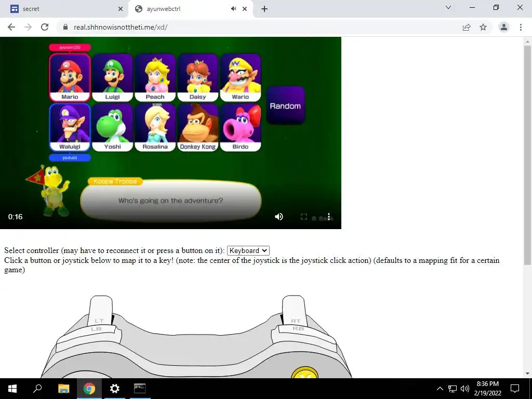Go back to the previous page
The width and height of the screenshot is (532, 399).
[11, 27]
